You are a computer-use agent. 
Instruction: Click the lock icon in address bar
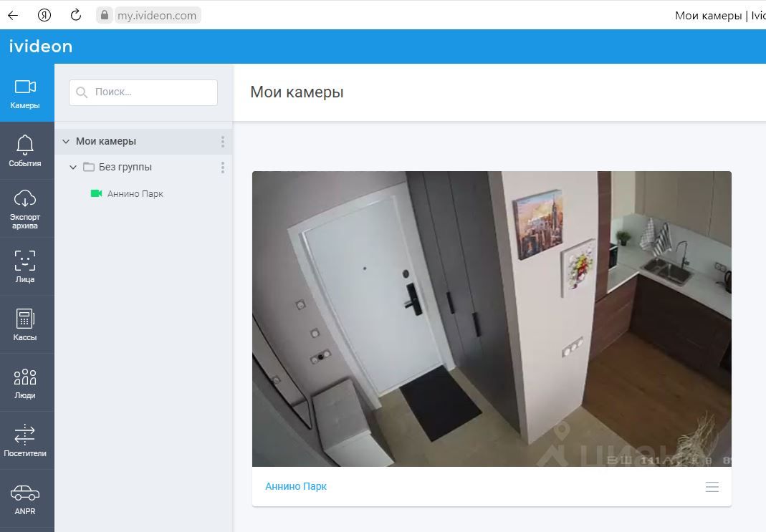point(104,15)
